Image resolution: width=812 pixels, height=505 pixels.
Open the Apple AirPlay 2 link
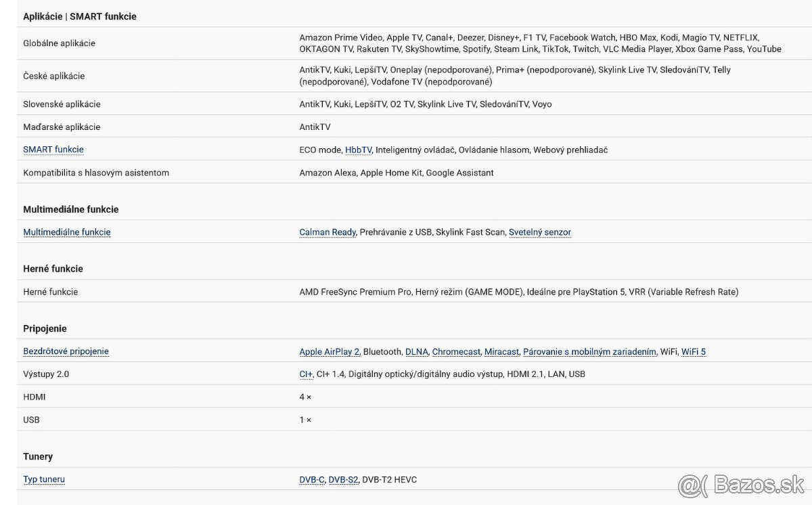coord(330,352)
